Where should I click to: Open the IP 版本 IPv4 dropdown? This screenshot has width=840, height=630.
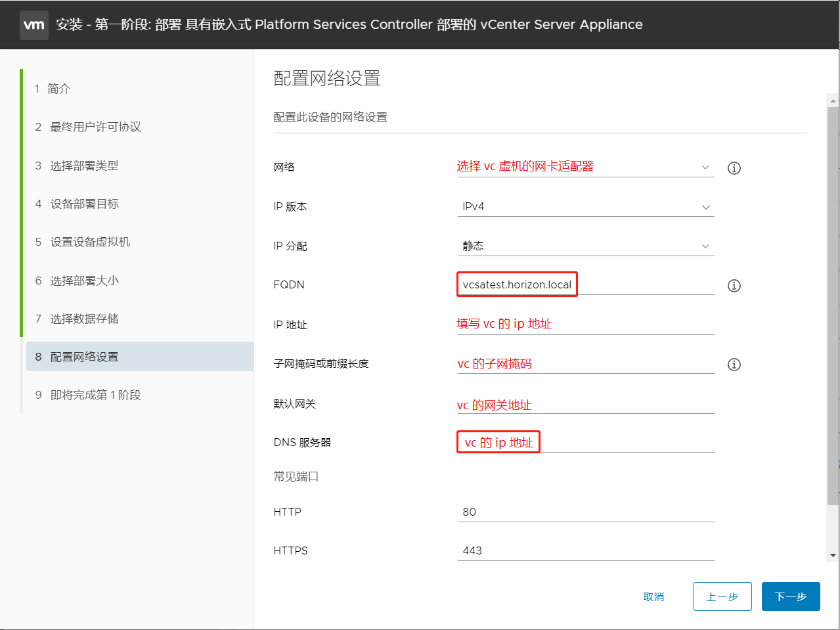585,206
